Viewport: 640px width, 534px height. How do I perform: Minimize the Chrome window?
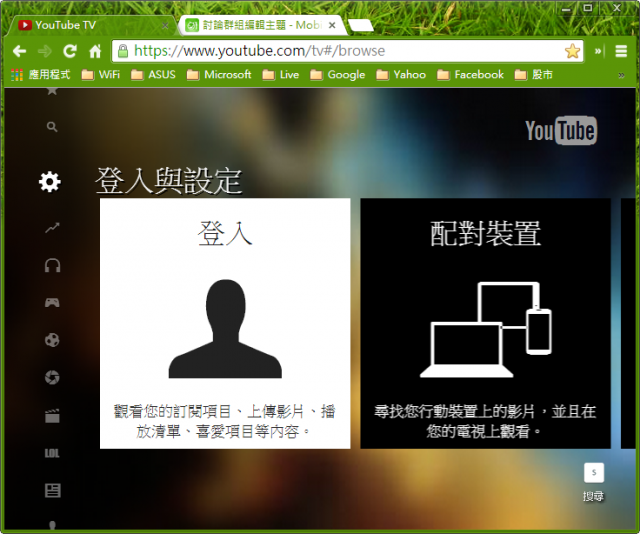pos(566,8)
